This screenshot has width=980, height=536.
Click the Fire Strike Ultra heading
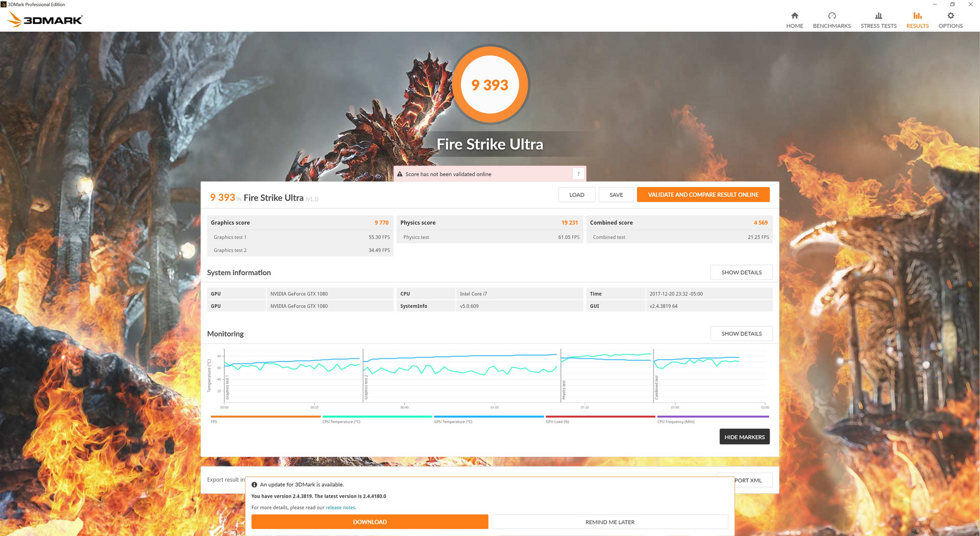[x=490, y=144]
